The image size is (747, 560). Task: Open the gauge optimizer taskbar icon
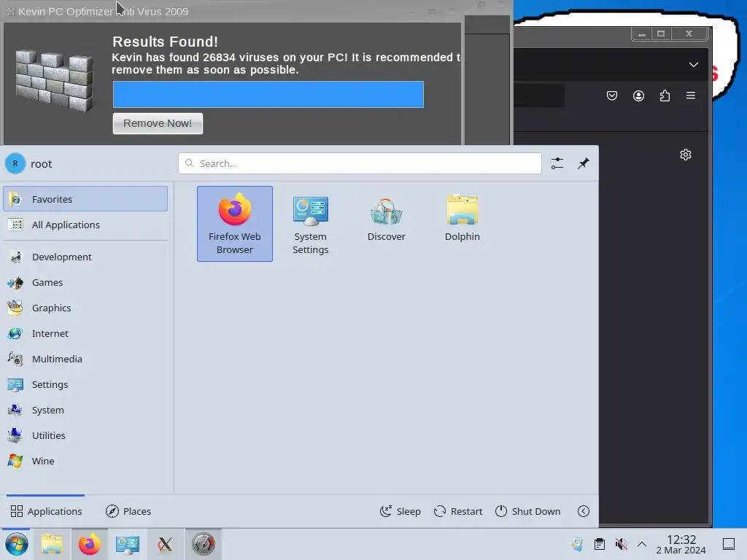point(203,544)
